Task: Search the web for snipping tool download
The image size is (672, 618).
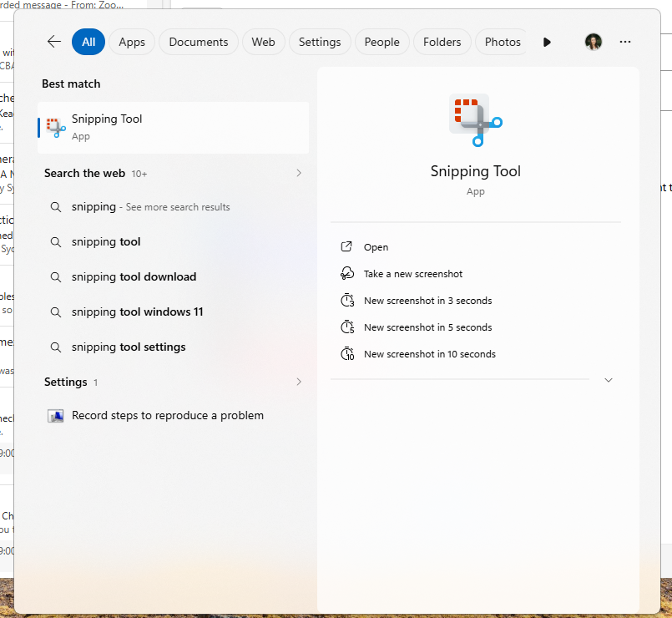Action: 134,276
